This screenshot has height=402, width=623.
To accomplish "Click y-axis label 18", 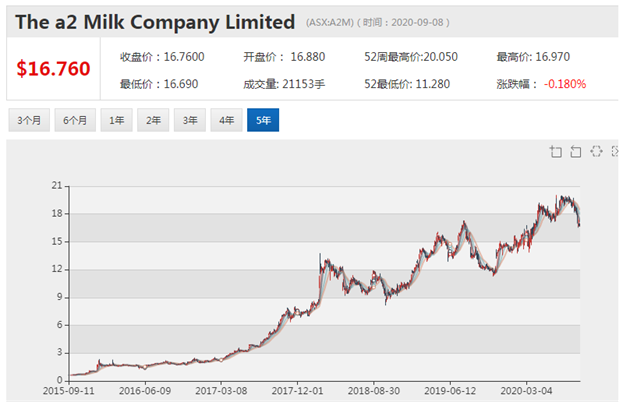I will (x=57, y=213).
